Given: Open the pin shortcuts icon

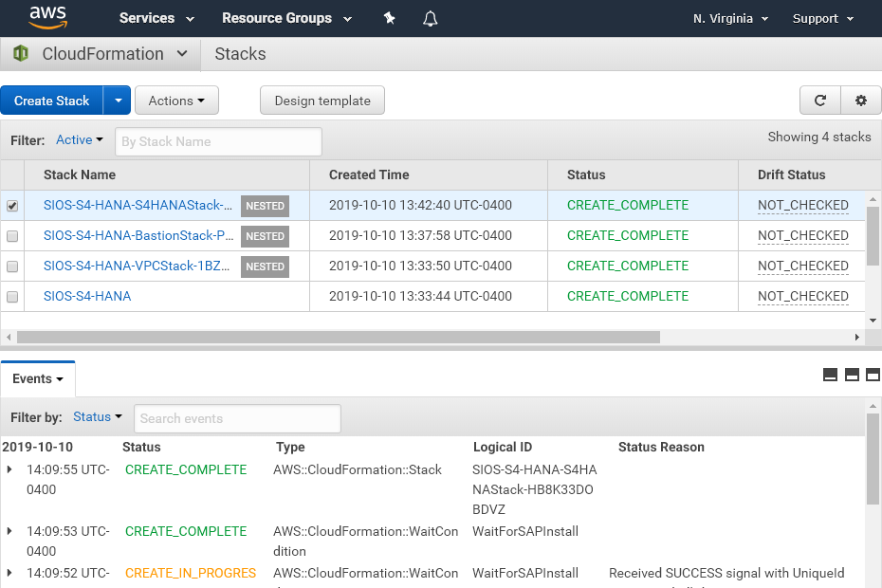Looking at the screenshot, I should tap(389, 18).
